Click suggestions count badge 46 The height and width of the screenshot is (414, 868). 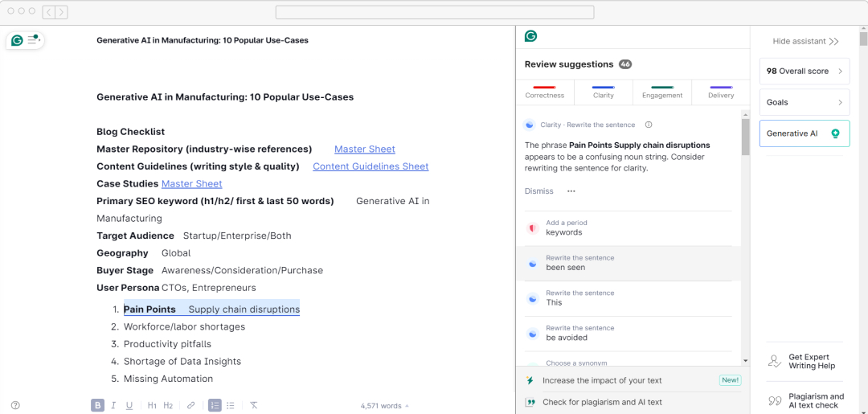625,64
